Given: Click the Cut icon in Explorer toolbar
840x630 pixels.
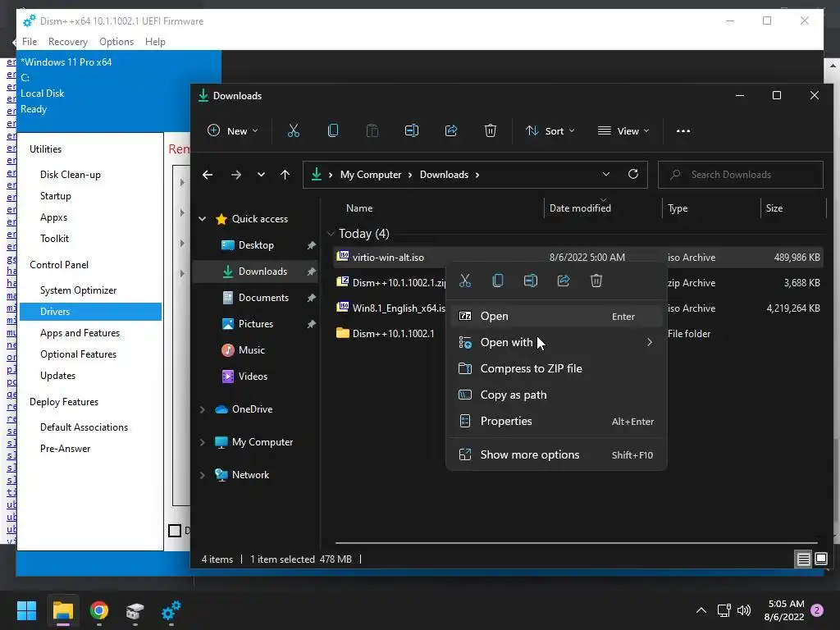Looking at the screenshot, I should [294, 130].
